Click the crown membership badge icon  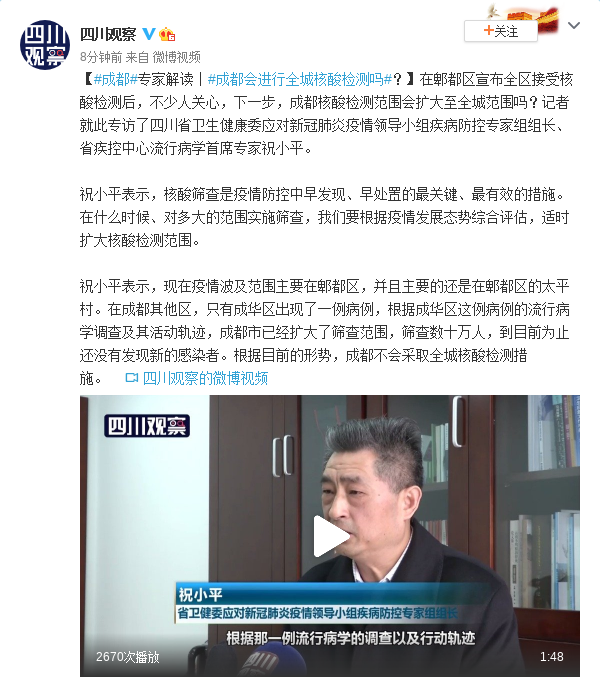167,34
